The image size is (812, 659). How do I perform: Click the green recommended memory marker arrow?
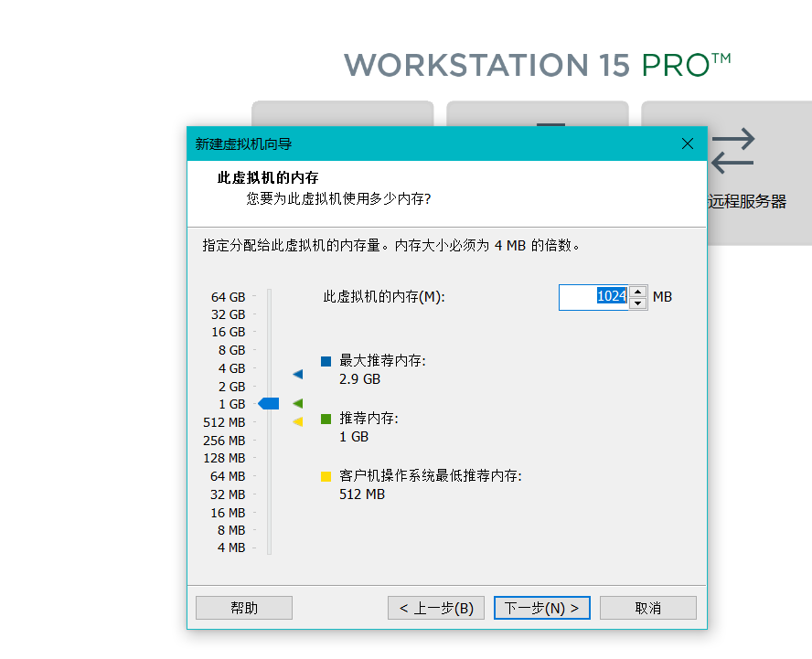(x=298, y=403)
